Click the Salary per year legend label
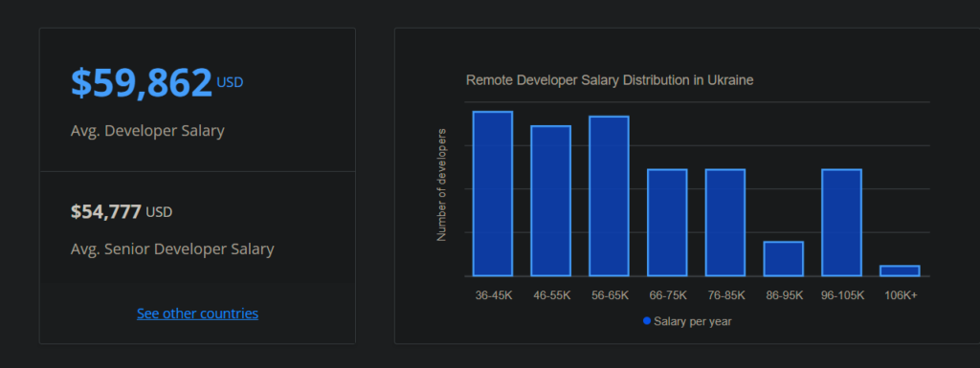Screen dimensions: 980x368 coord(693,322)
